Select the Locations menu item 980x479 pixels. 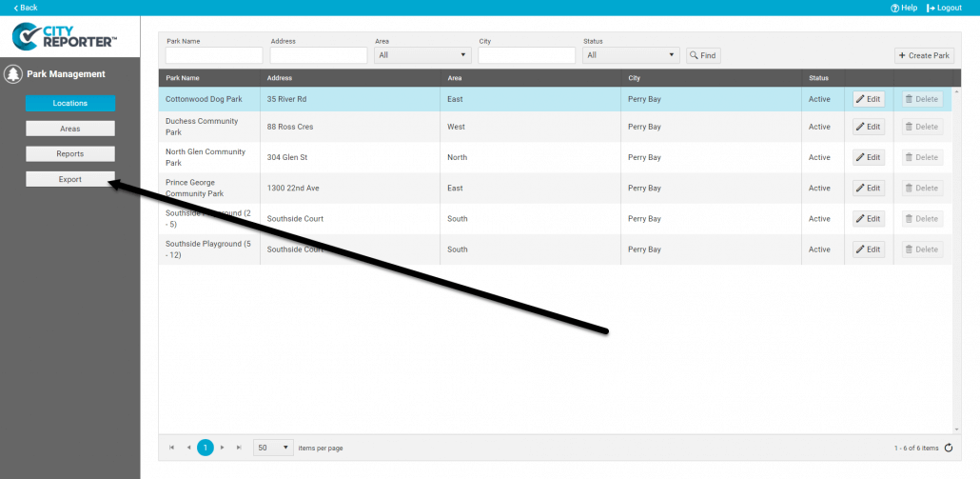point(70,103)
